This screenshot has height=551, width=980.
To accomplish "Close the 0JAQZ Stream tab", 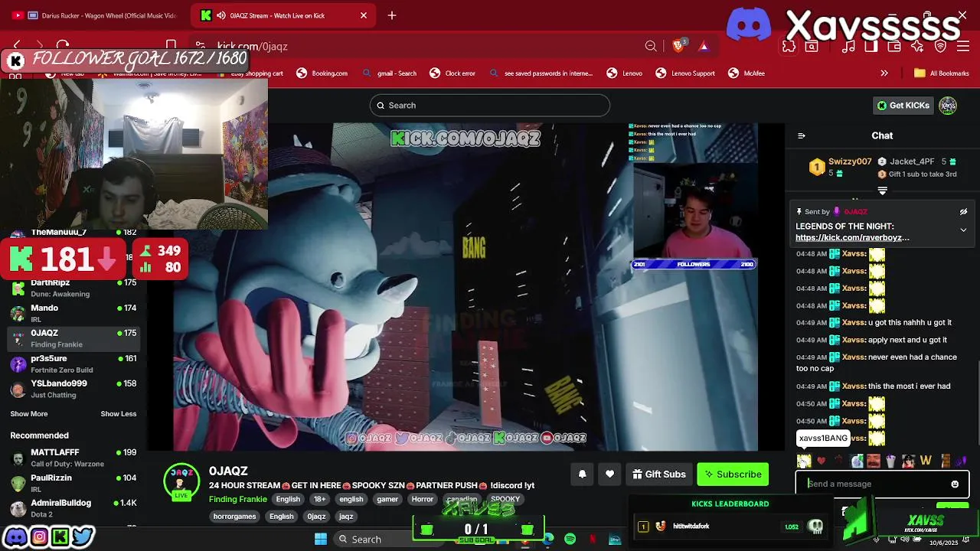I will (x=364, y=15).
